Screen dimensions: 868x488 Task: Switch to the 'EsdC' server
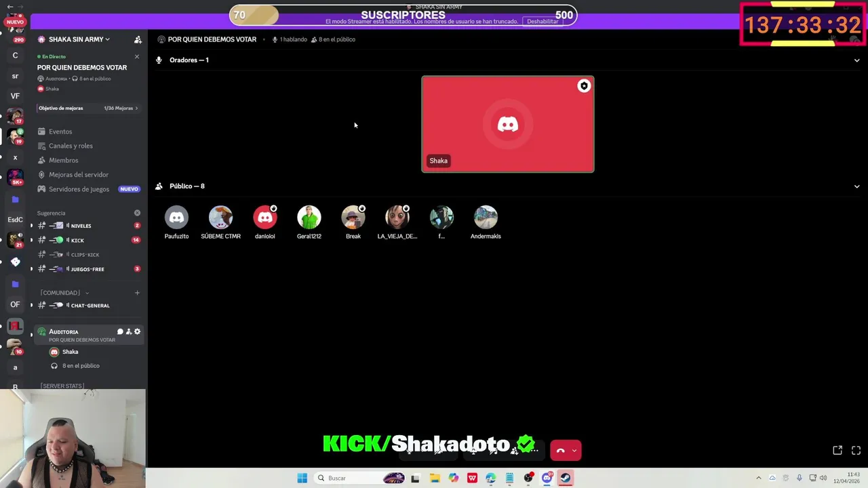tap(15, 220)
